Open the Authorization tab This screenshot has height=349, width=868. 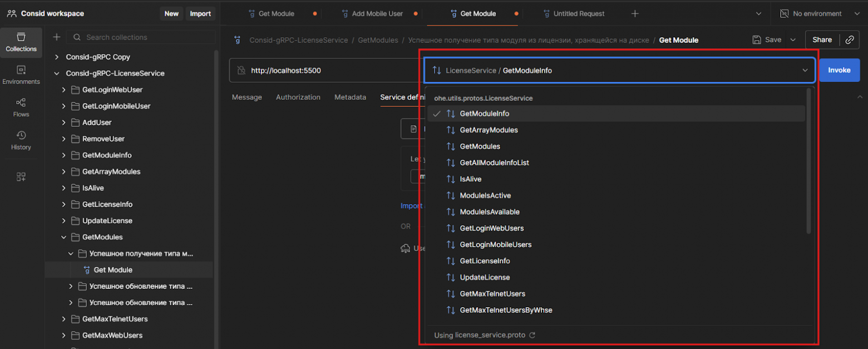click(x=298, y=97)
